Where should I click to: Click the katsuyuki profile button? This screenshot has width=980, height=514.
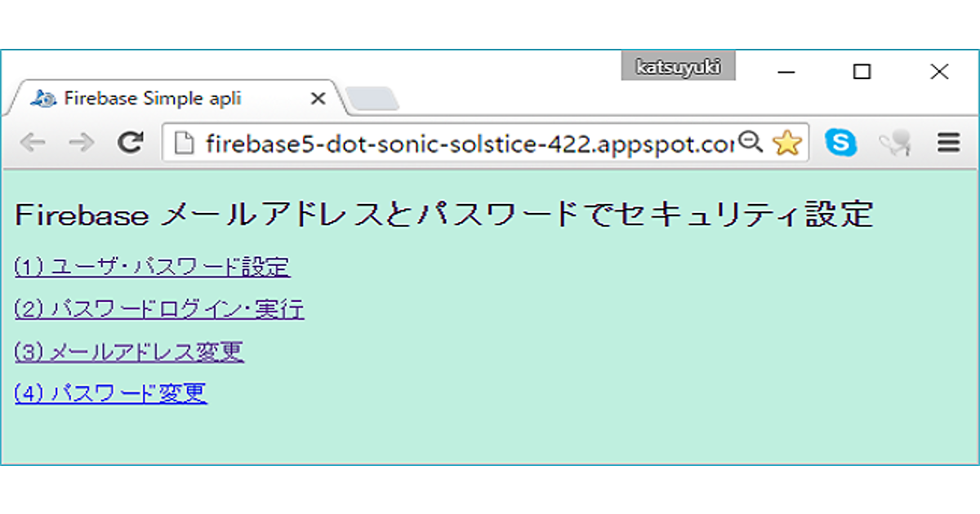pos(678,67)
